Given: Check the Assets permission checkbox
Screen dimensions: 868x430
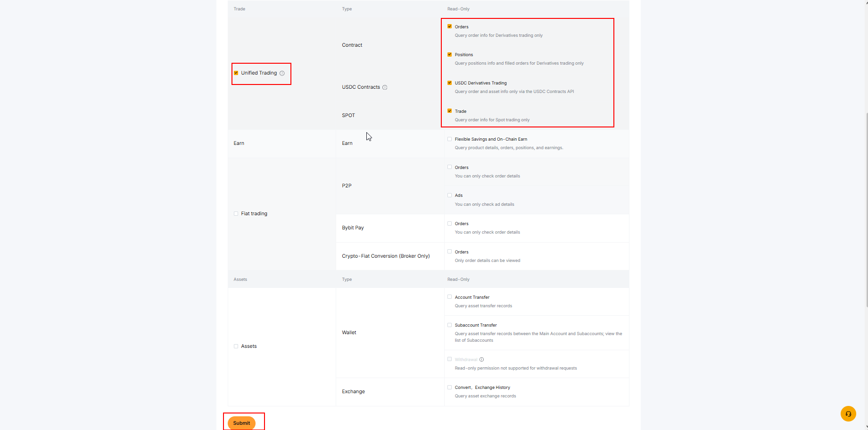Looking at the screenshot, I should (236, 346).
